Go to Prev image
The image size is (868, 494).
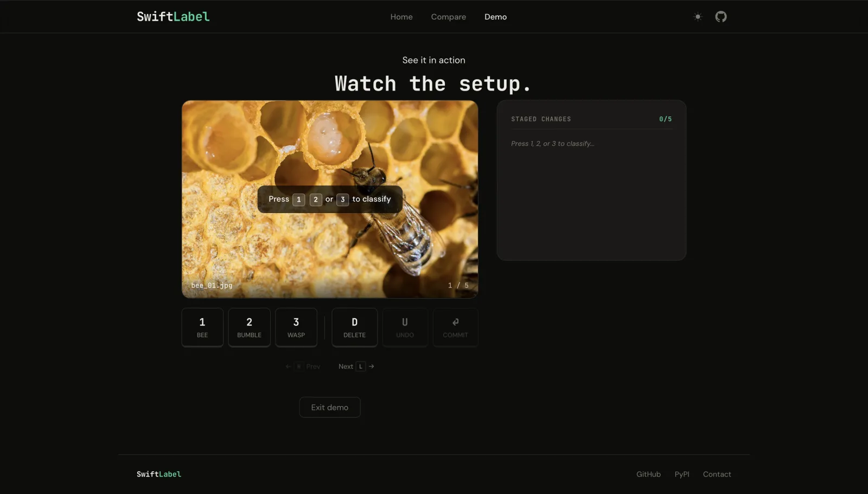pos(303,367)
